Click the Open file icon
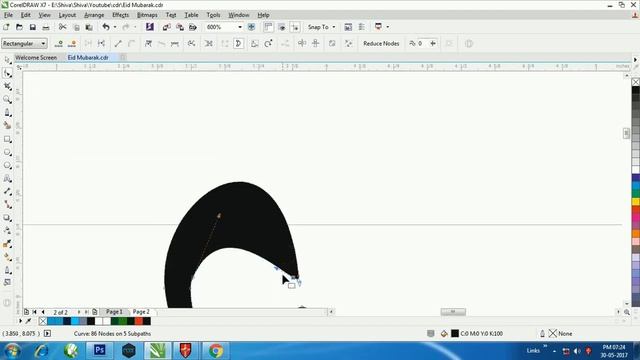 tap(19, 27)
